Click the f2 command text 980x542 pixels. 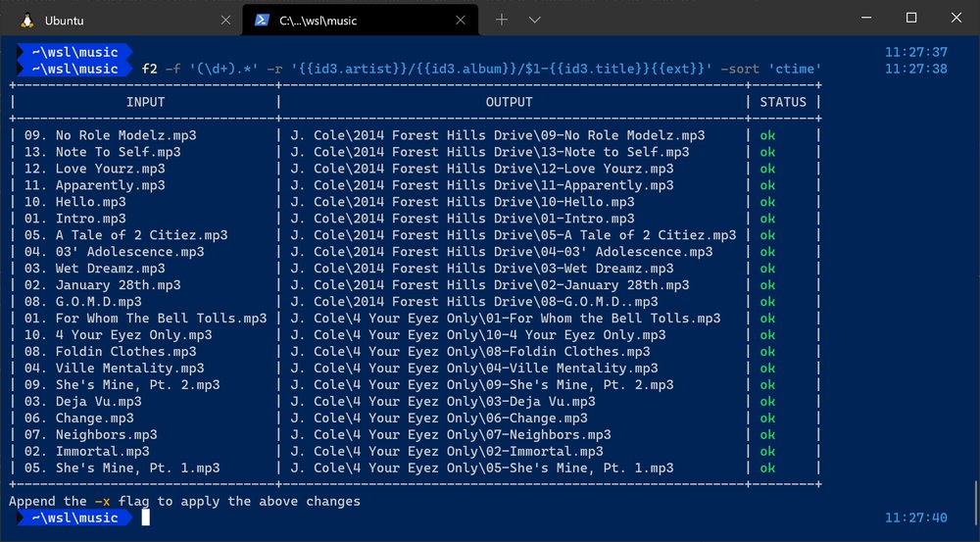tap(149, 69)
